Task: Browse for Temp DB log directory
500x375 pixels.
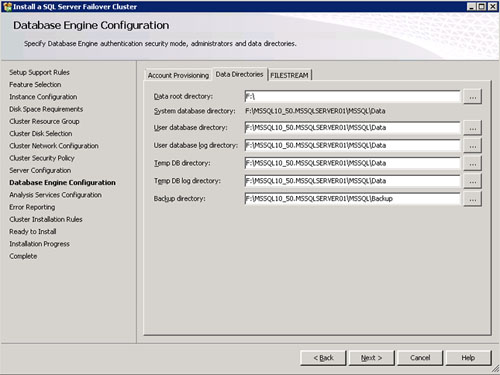Action: (472, 181)
